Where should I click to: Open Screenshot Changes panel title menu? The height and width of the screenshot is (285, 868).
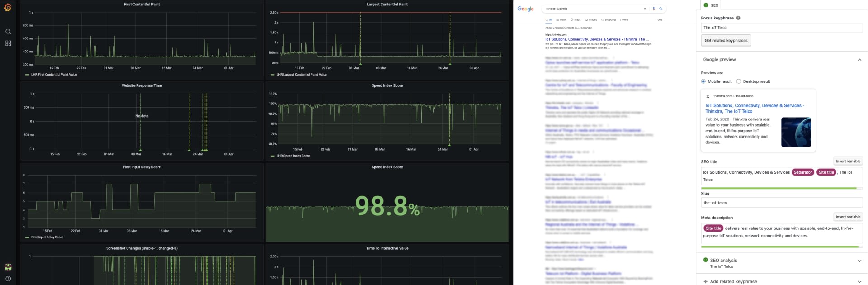point(142,248)
